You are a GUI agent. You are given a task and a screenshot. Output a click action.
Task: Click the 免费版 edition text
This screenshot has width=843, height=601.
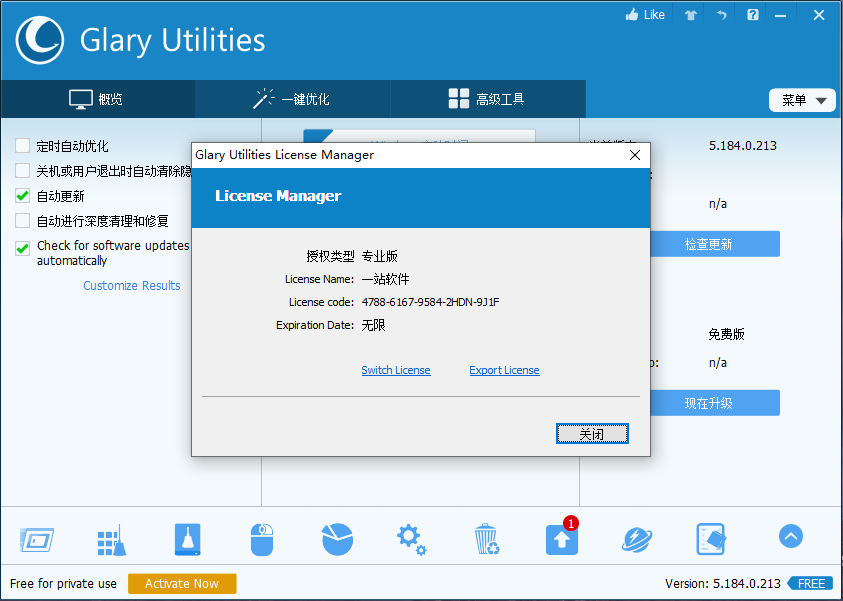tap(726, 334)
